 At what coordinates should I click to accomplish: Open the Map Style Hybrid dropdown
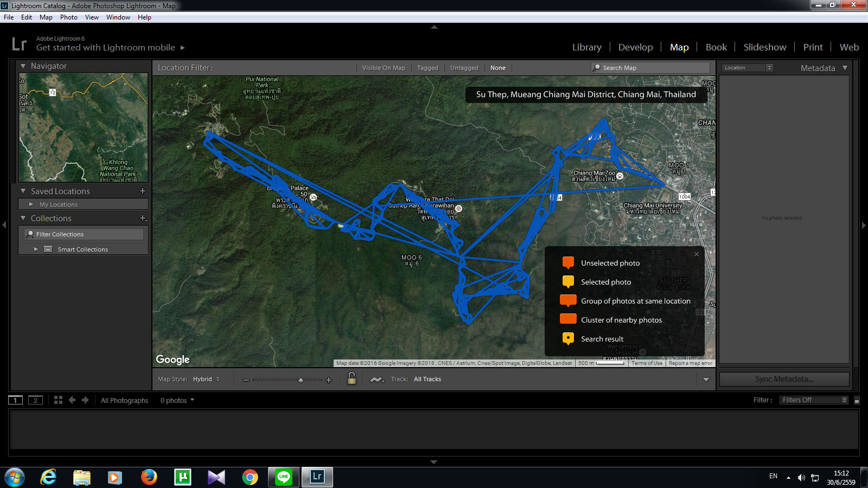click(206, 379)
